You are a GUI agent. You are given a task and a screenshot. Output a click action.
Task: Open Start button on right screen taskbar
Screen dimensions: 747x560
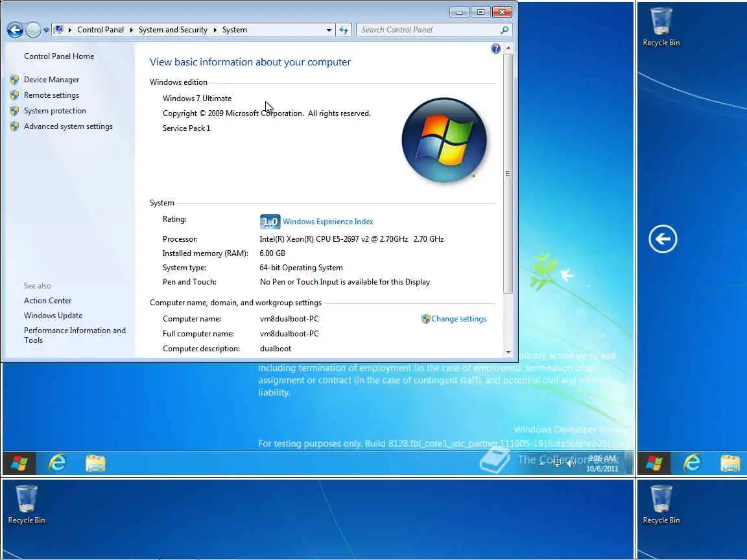(654, 463)
